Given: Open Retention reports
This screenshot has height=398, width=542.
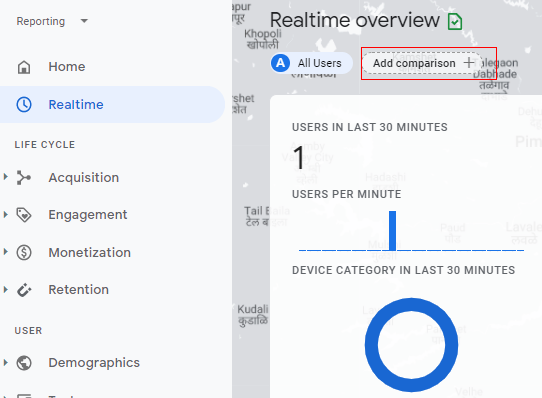Looking at the screenshot, I should 78,289.
